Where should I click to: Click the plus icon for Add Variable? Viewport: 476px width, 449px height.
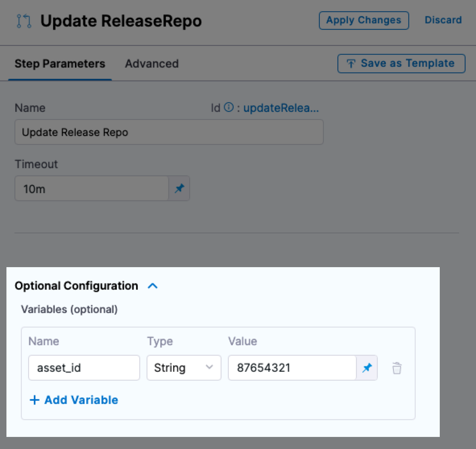click(x=35, y=400)
